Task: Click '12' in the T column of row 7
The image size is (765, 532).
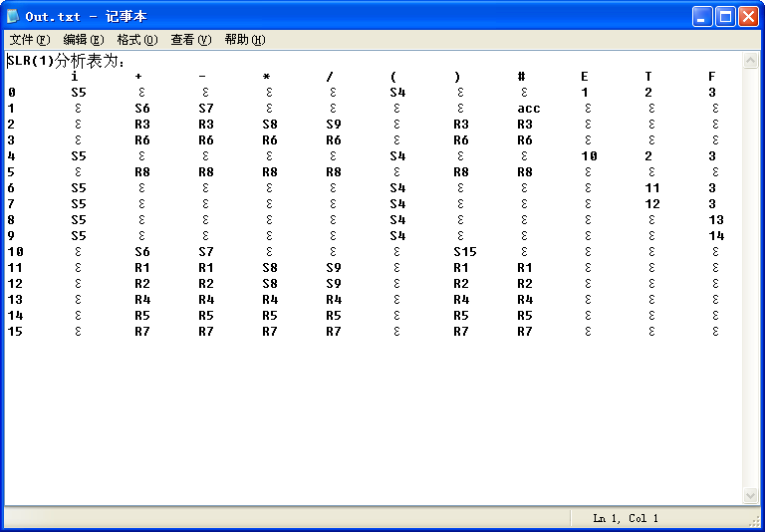Action: (x=652, y=204)
